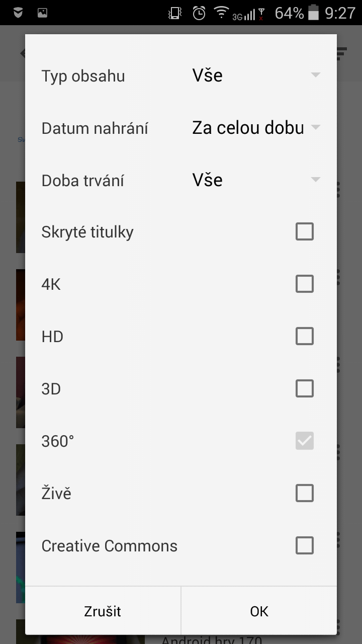Open the Typ obsahu dropdown
The width and height of the screenshot is (362, 644).
[x=256, y=75]
